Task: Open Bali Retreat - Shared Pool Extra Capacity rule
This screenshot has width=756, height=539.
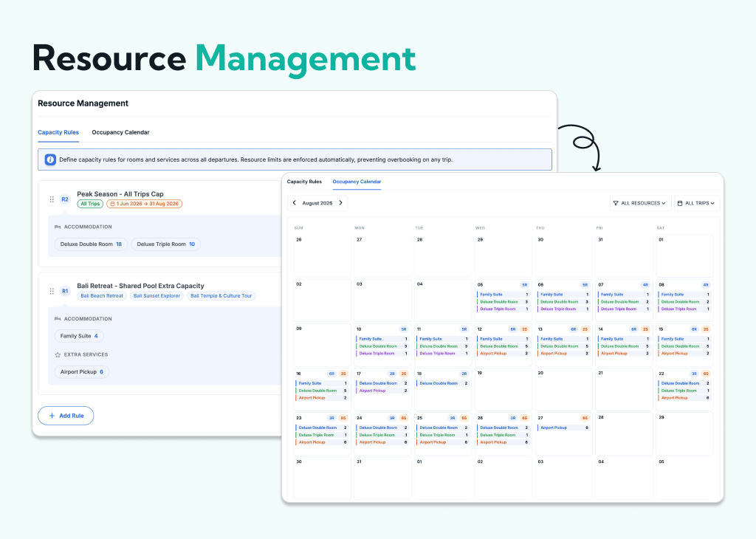Action: tap(141, 286)
